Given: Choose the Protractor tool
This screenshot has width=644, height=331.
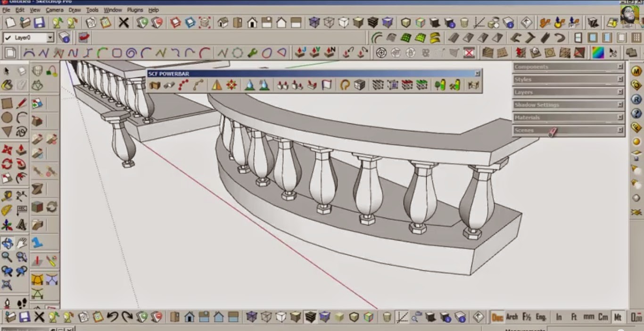Looking at the screenshot, I should point(7,210).
